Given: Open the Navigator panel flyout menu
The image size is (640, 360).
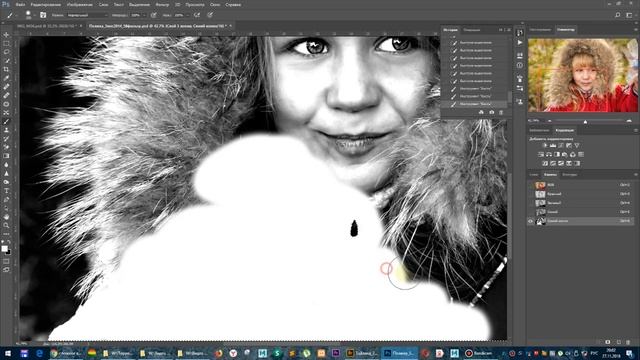Looking at the screenshot, I should (636, 30).
